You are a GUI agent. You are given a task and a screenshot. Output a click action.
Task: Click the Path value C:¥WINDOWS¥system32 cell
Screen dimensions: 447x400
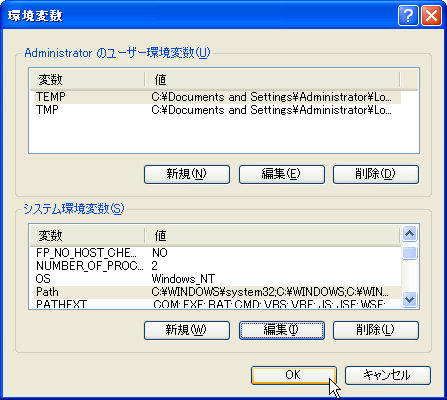tap(270, 292)
